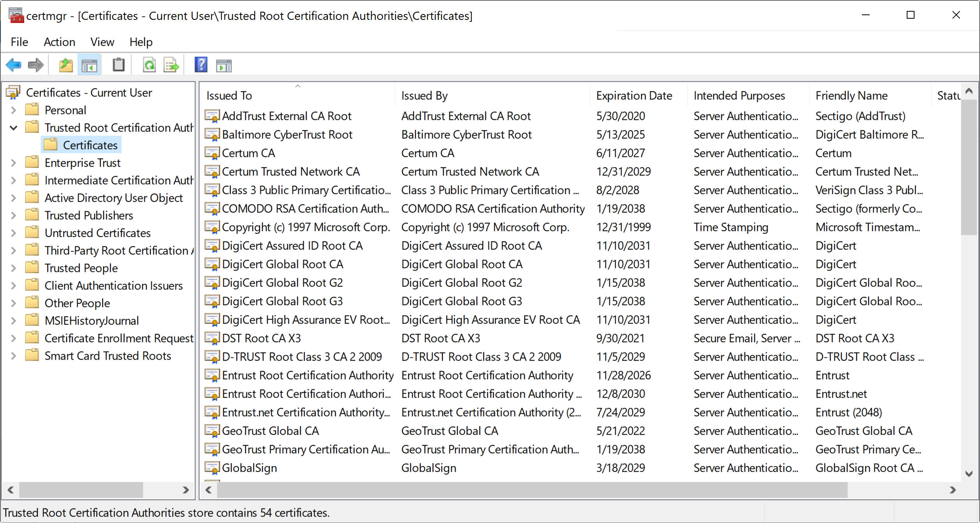
Task: Sort by Issued To column header
Action: [298, 95]
